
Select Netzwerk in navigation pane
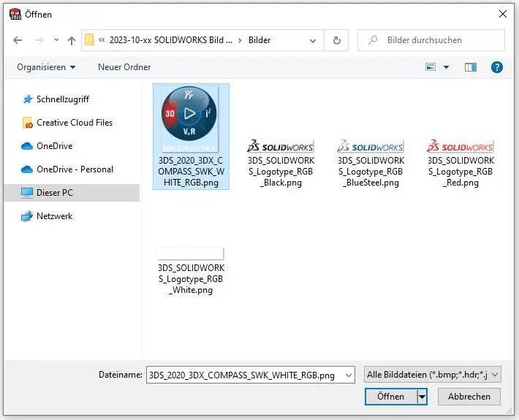coord(54,216)
